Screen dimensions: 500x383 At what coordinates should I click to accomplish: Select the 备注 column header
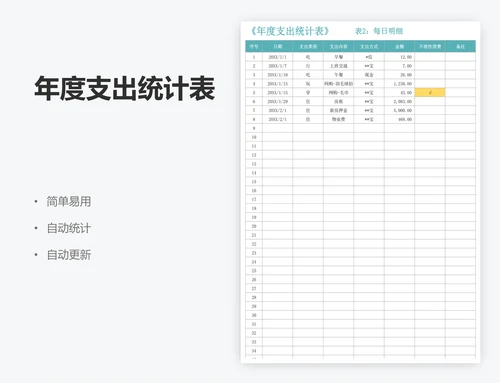(x=460, y=46)
